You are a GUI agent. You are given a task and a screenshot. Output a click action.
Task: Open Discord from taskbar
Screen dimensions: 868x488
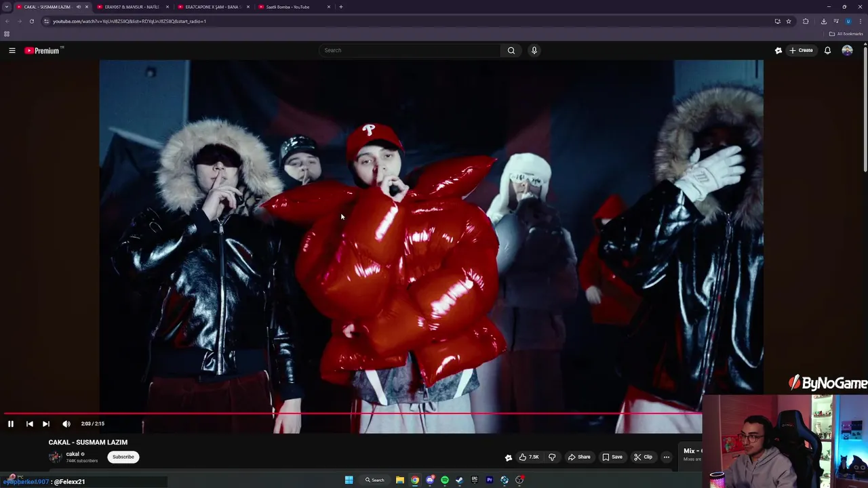[x=430, y=480]
